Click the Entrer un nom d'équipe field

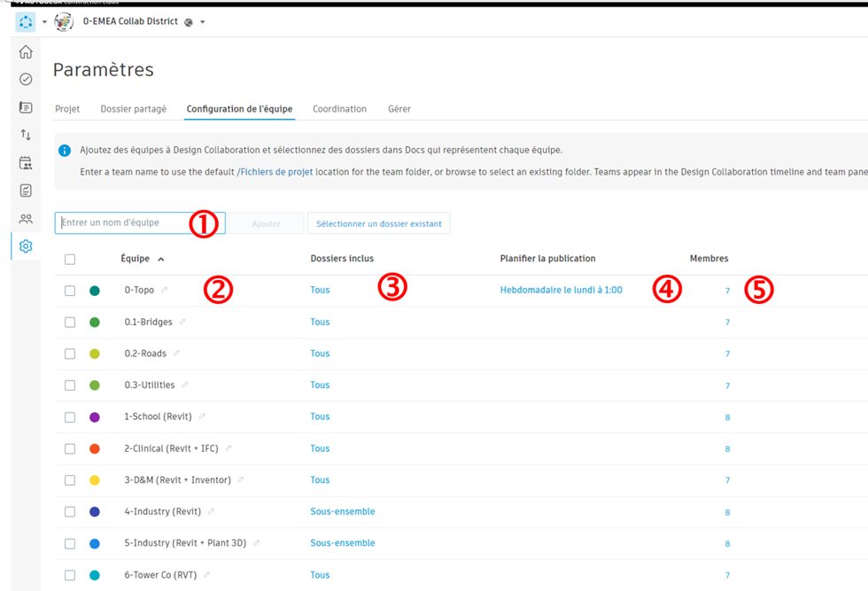point(140,222)
